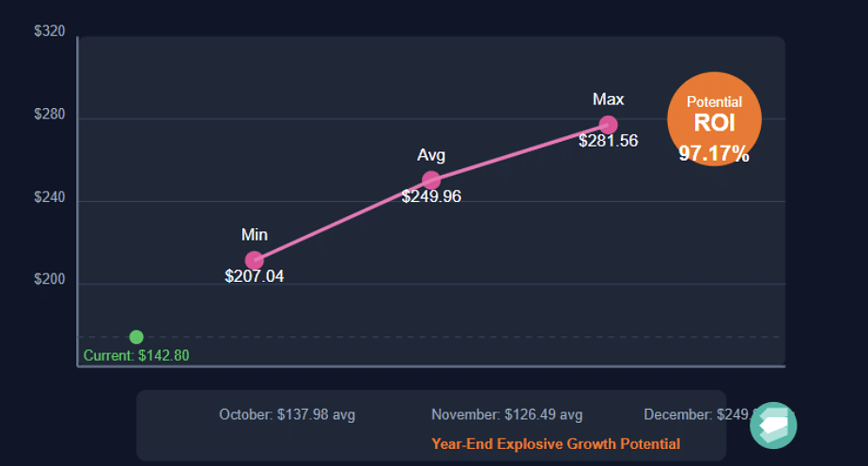Click the $281.56 maximum price label
This screenshot has height=466, width=868.
coord(609,141)
